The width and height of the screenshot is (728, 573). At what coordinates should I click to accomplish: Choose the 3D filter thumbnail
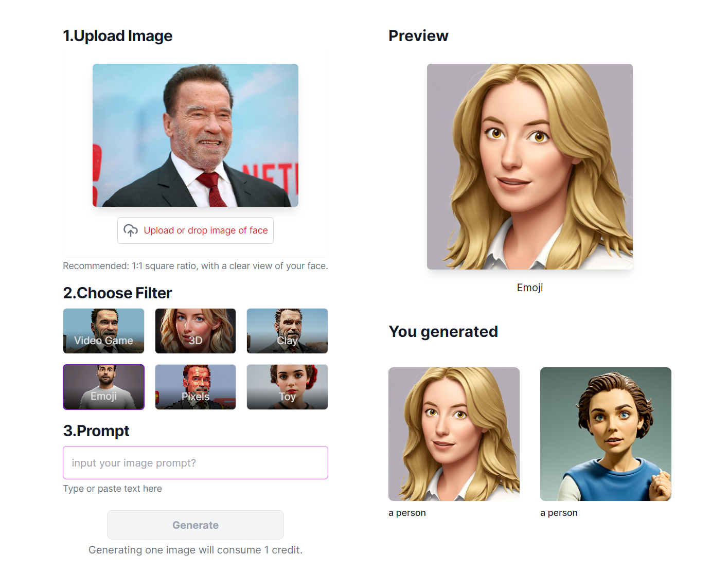196,331
